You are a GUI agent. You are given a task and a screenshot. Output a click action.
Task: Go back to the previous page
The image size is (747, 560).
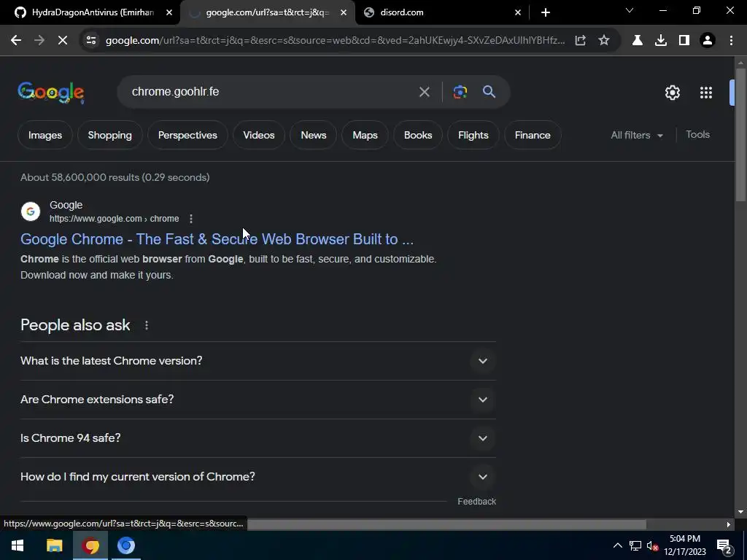[x=16, y=41]
